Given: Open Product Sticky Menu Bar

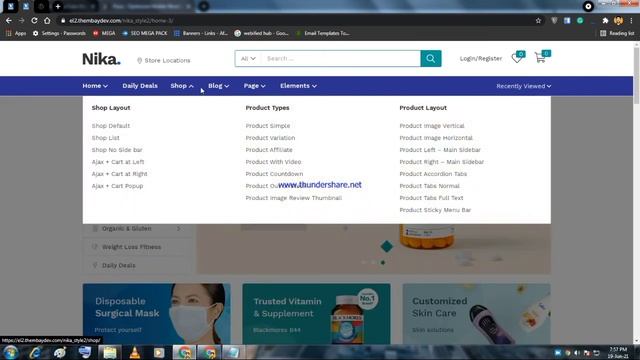Looking at the screenshot, I should click(435, 210).
